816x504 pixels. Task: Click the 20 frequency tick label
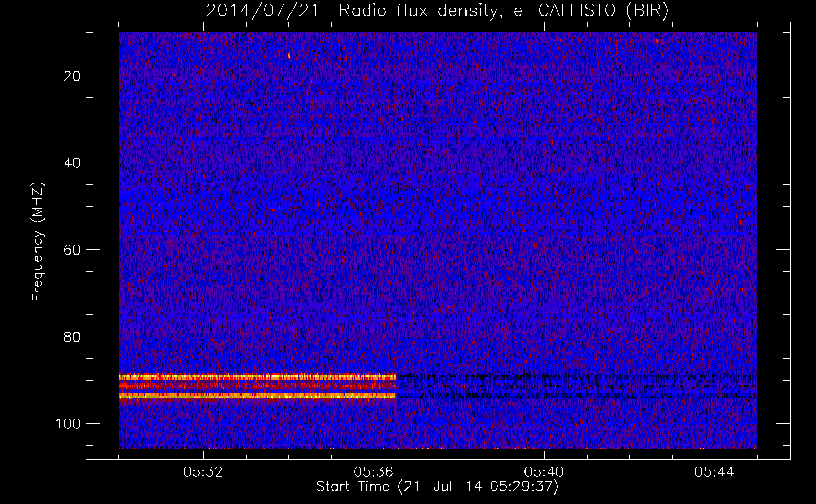(73, 76)
